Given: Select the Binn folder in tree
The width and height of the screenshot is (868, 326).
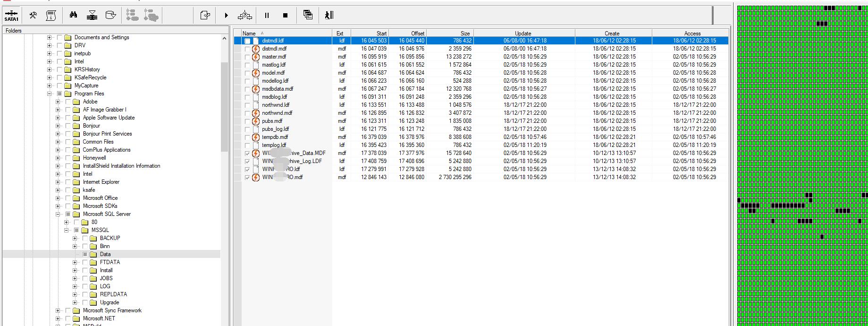Looking at the screenshot, I should [105, 246].
